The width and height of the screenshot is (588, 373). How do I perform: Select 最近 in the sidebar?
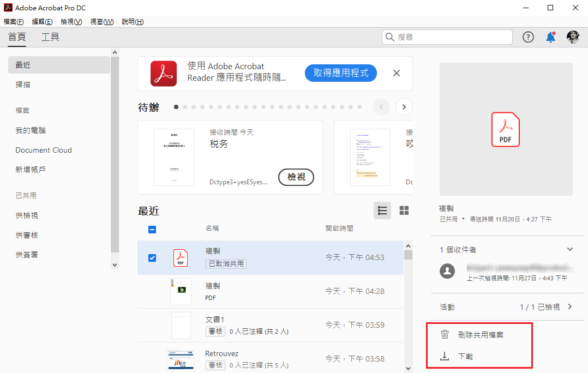[x=59, y=65]
